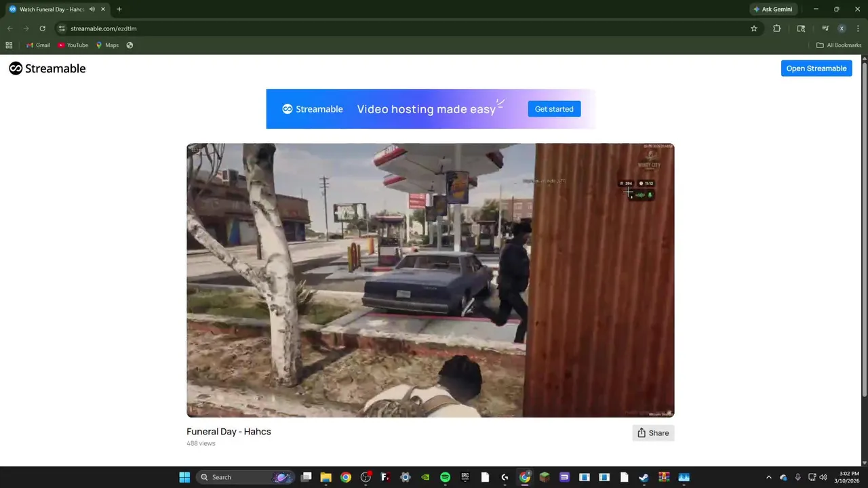Open File Explorer from taskbar

pos(325,477)
